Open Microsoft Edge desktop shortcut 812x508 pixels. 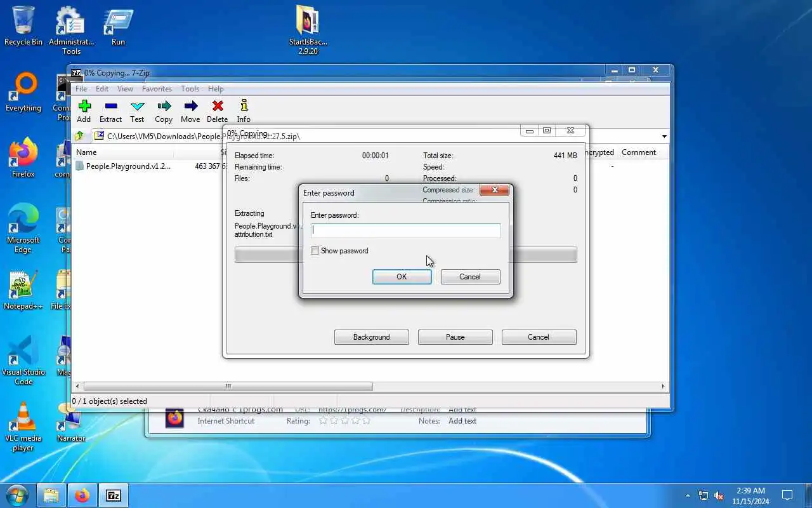pyautogui.click(x=23, y=229)
